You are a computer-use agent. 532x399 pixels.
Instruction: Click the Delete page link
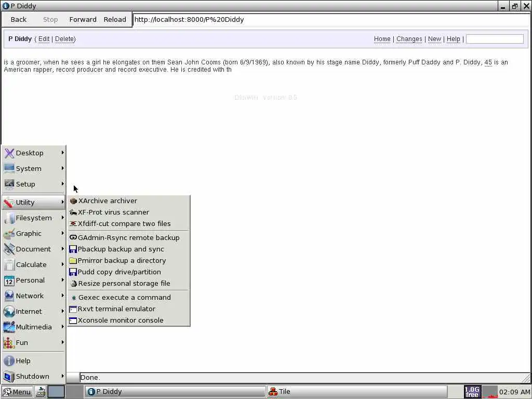click(x=64, y=39)
